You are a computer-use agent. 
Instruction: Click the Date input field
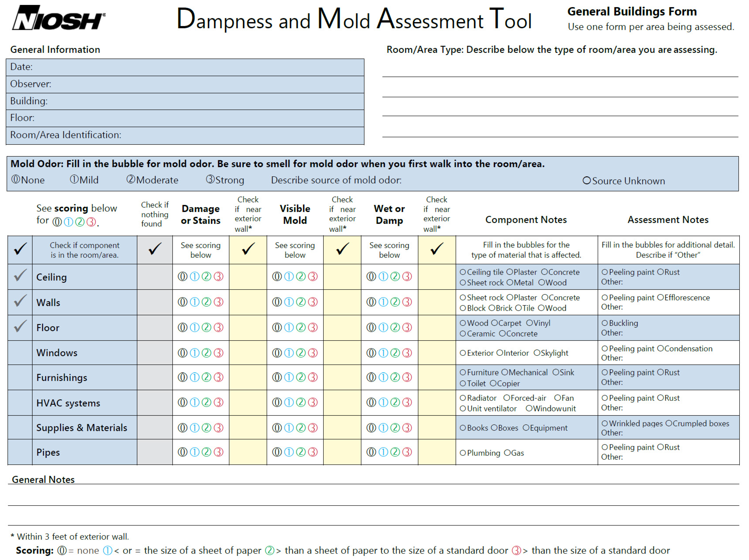coord(196,67)
